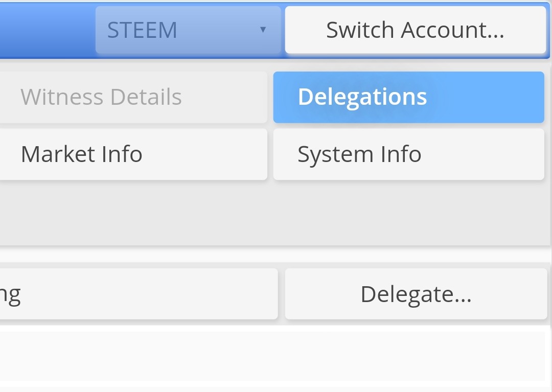Activate the highlighted Delegations button
552x392 pixels.
409,97
